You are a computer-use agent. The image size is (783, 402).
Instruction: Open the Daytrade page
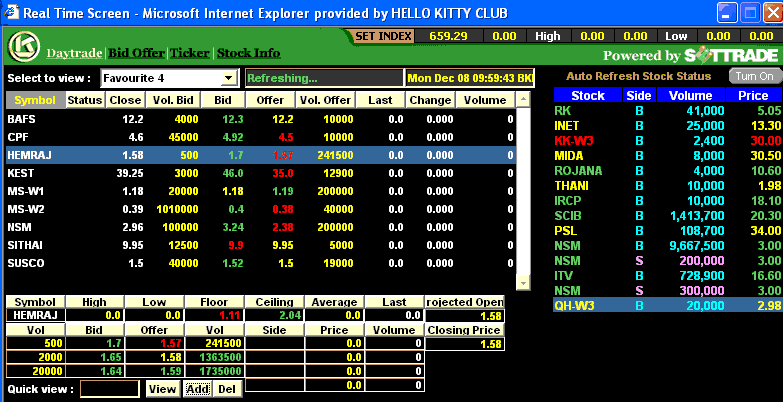click(x=74, y=53)
